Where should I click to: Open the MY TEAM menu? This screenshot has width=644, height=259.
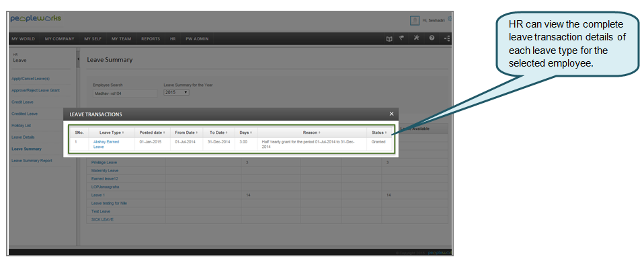pyautogui.click(x=122, y=38)
